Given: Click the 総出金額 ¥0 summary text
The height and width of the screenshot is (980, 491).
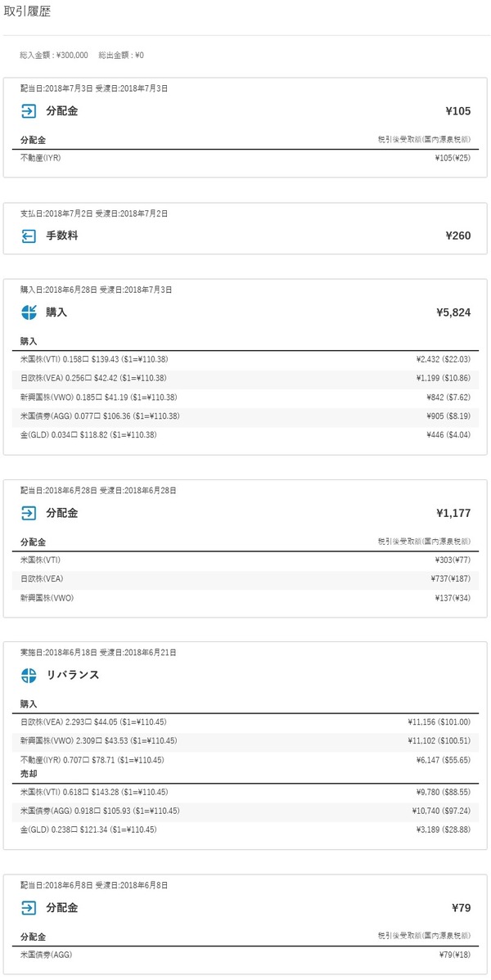Looking at the screenshot, I should (x=121, y=55).
